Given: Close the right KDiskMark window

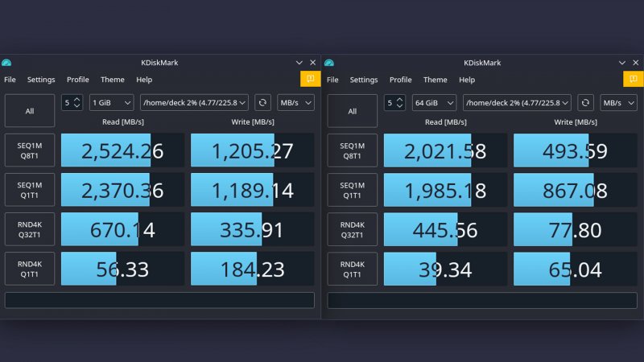Looking at the screenshot, I should pos(635,63).
